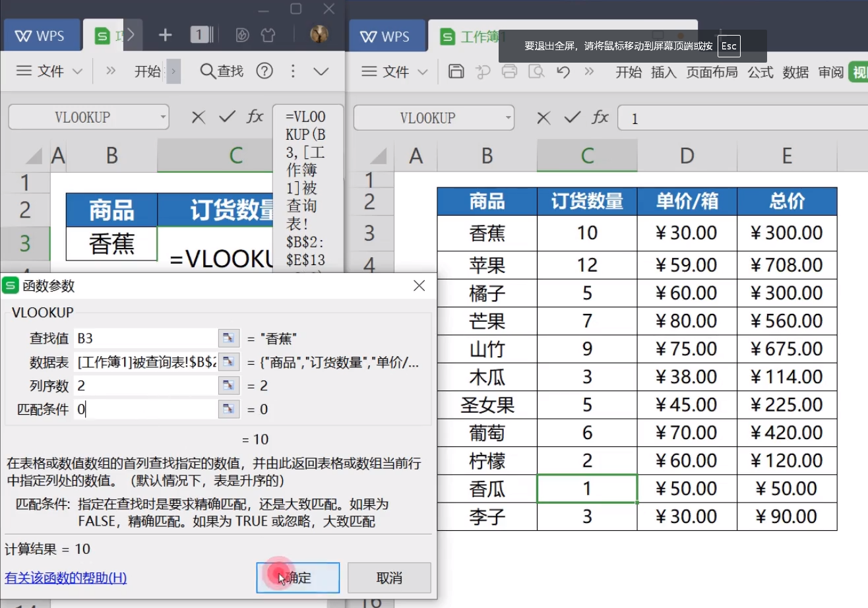Click the save icon in right window toolbar
The image size is (868, 608).
click(x=456, y=72)
